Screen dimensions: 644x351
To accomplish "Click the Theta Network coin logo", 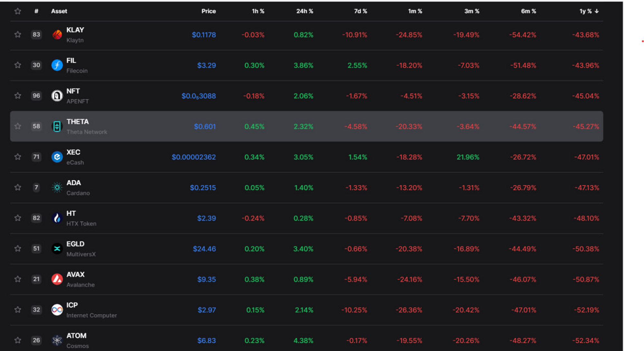I will click(x=57, y=126).
